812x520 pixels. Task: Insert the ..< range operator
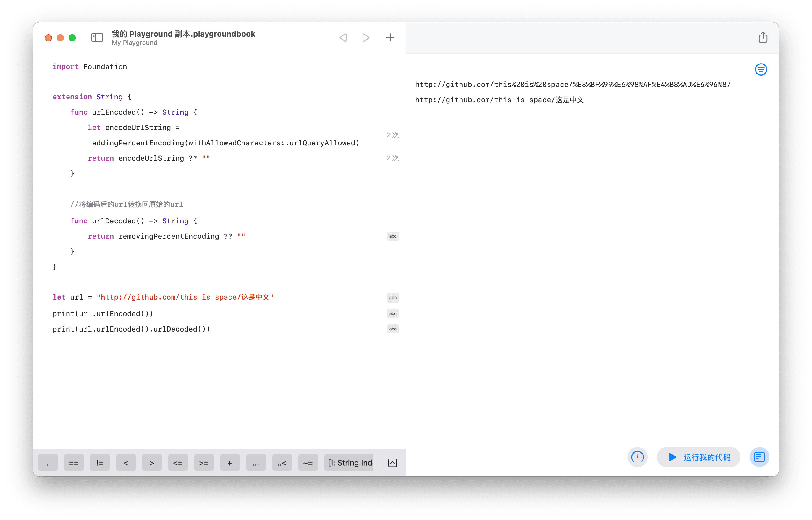pyautogui.click(x=282, y=462)
